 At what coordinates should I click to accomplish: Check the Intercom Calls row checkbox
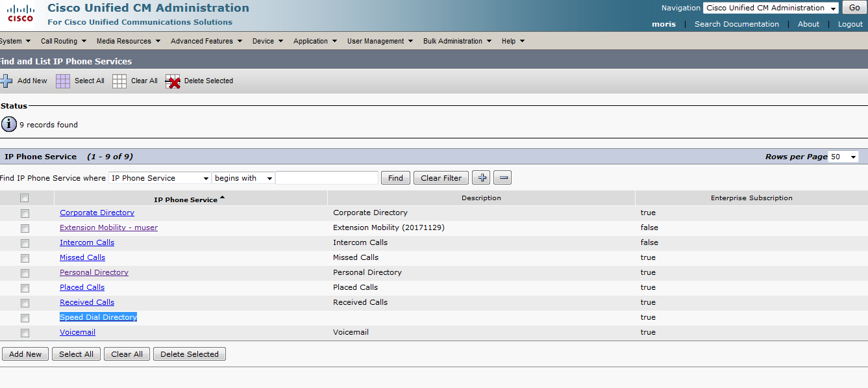(x=25, y=243)
